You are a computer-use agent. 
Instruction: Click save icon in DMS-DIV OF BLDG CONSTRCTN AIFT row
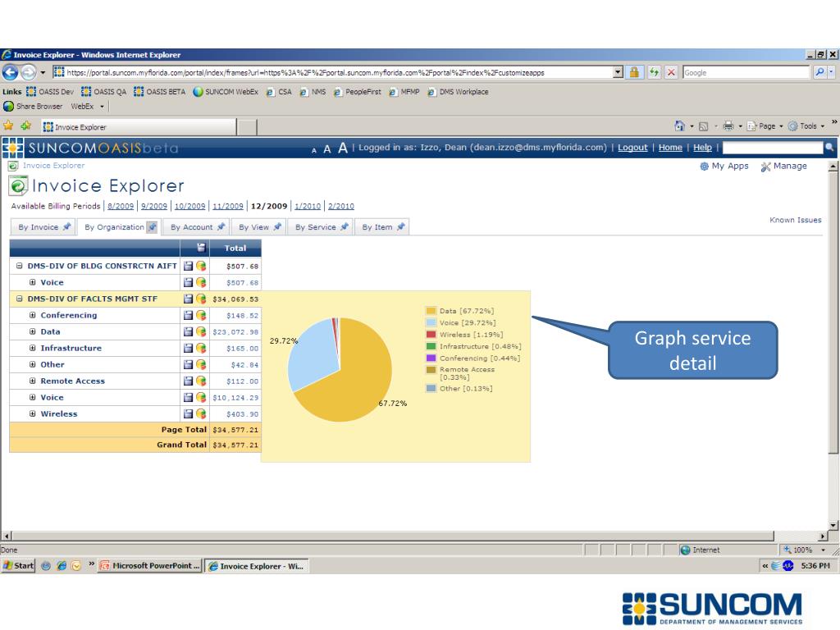(x=188, y=266)
